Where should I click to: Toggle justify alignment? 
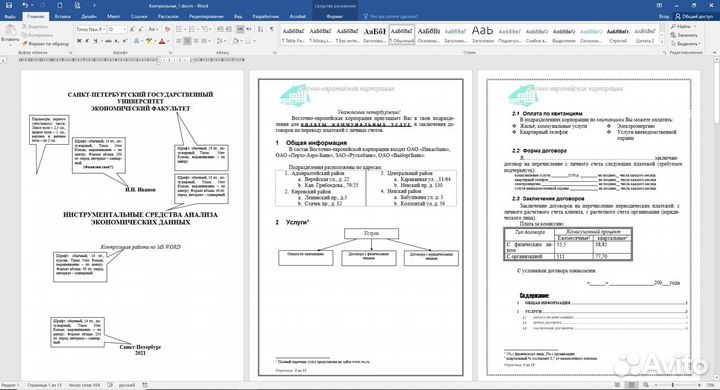(x=204, y=41)
